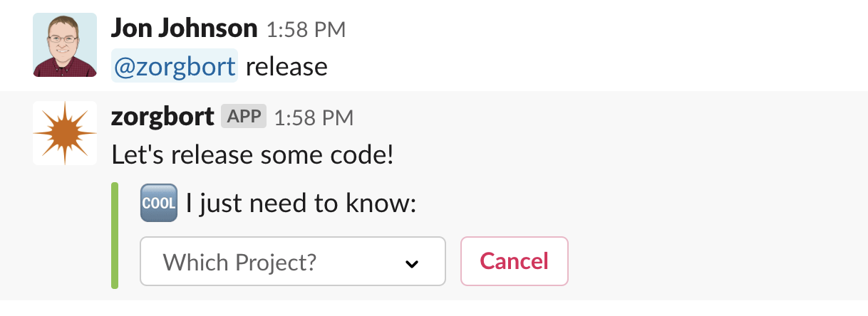Click empty space right of the Cancel button
Image resolution: width=868 pixels, height=316 pixels.
[x=713, y=261]
